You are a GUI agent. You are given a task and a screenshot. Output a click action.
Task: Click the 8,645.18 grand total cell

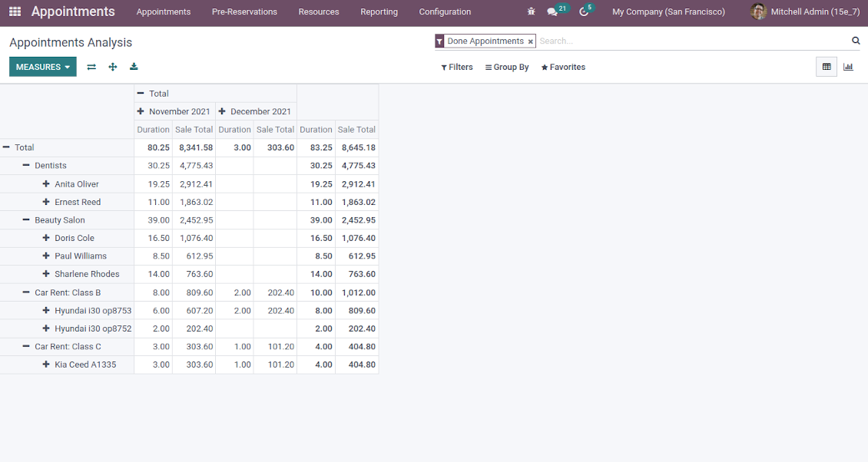(x=357, y=147)
